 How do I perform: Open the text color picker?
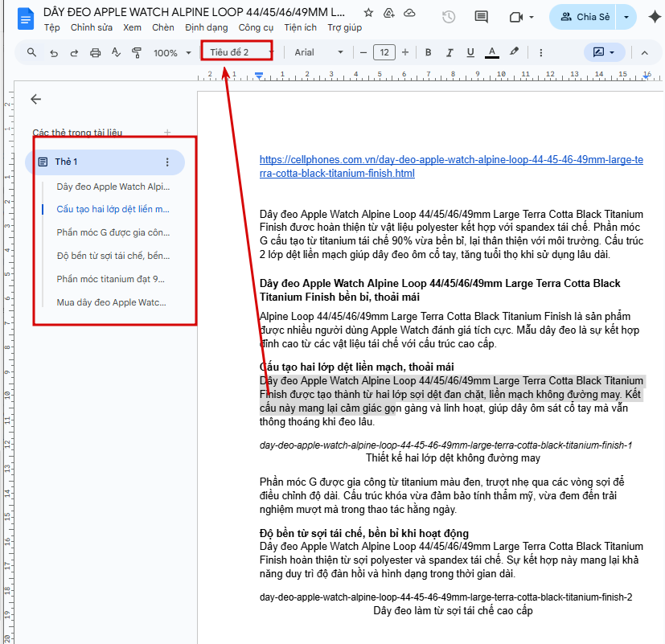(491, 52)
